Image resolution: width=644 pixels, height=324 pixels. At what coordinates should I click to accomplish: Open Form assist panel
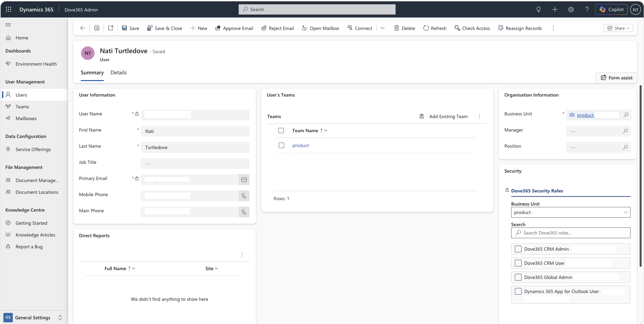[x=616, y=78]
